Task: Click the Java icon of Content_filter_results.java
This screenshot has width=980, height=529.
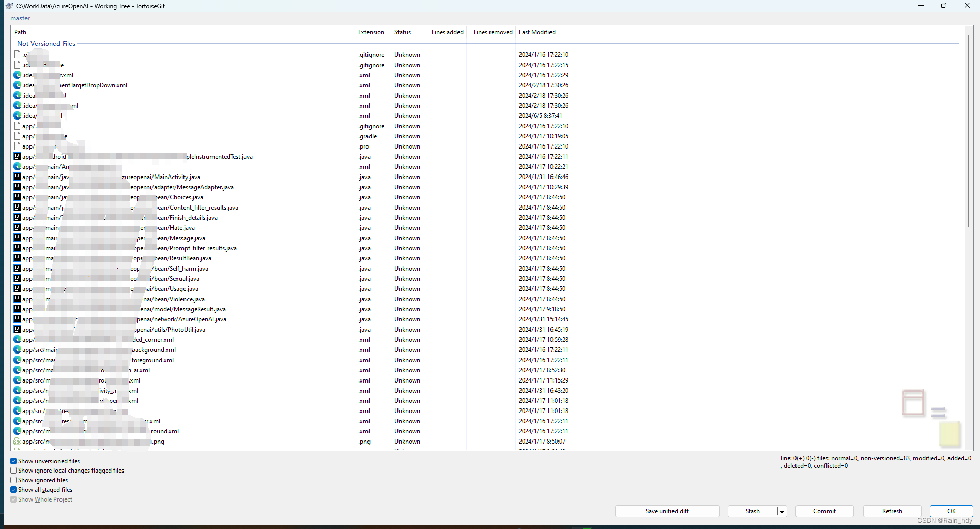Action: point(17,208)
